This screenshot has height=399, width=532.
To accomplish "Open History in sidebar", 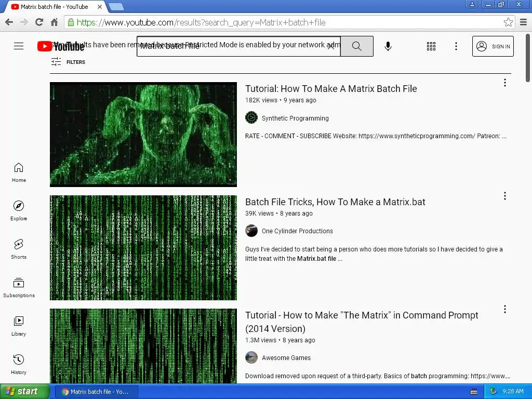I will pos(19,364).
